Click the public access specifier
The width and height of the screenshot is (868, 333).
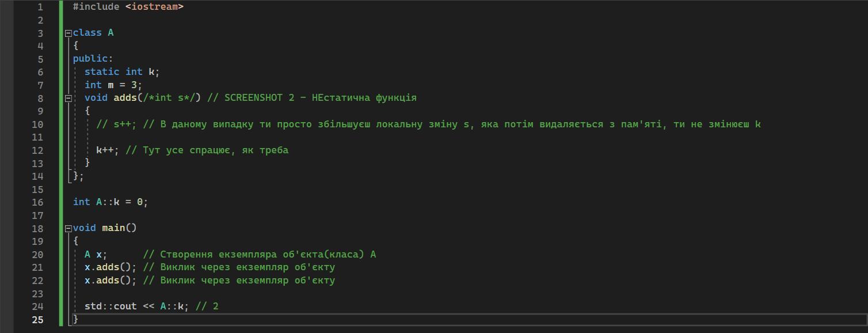[x=90, y=59]
